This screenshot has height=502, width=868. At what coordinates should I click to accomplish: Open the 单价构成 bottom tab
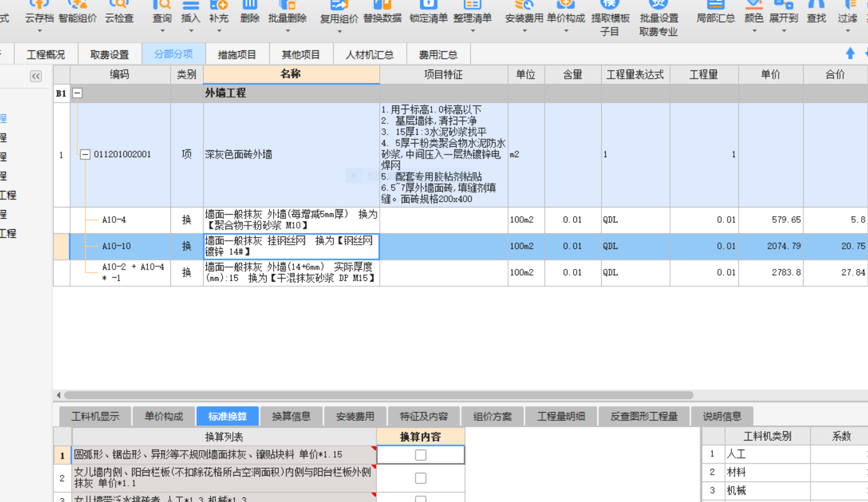point(163,416)
